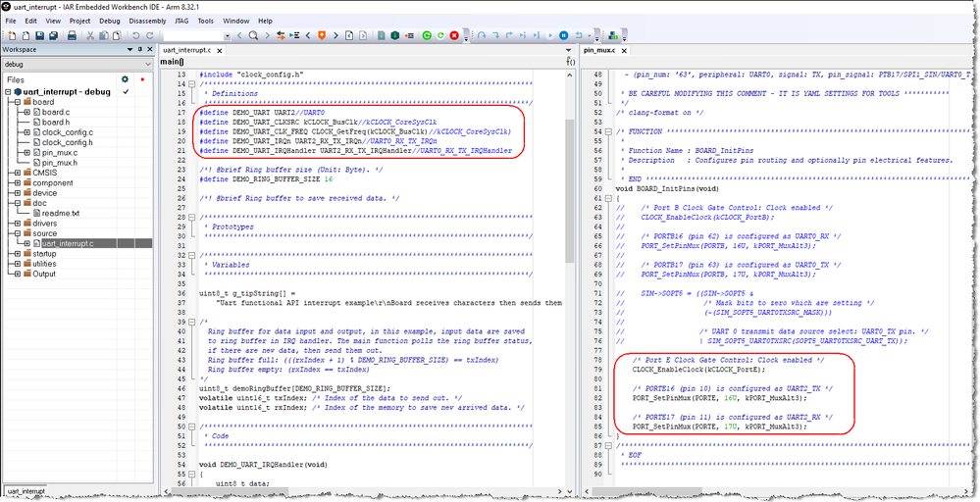Open the Disassembly menu

pos(147,21)
